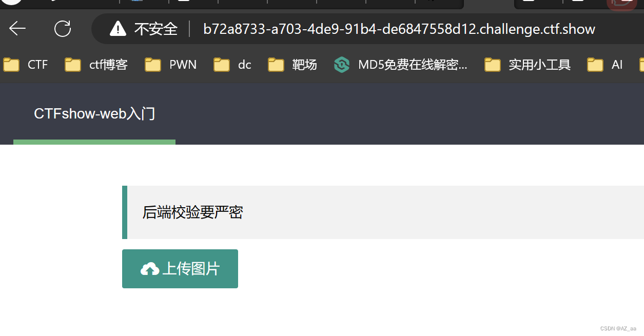Screen dimensions: 644x336
Task: Click the 后端校验要严密 notice block
Action: pyautogui.click(x=383, y=212)
